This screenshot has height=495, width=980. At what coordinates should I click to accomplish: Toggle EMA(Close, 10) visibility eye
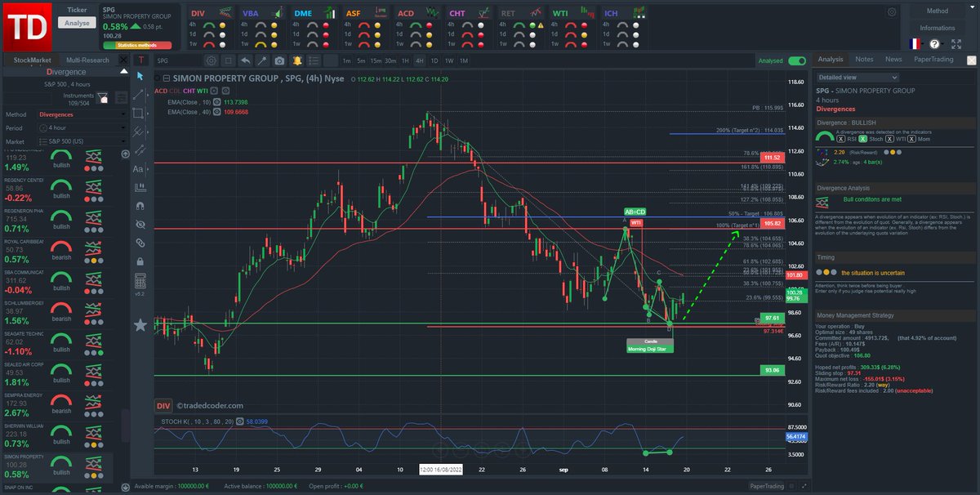(x=217, y=101)
